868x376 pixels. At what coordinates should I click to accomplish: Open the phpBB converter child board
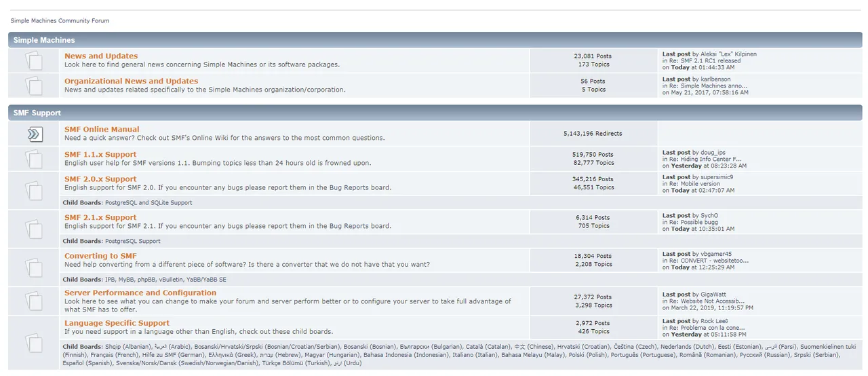[146, 280]
